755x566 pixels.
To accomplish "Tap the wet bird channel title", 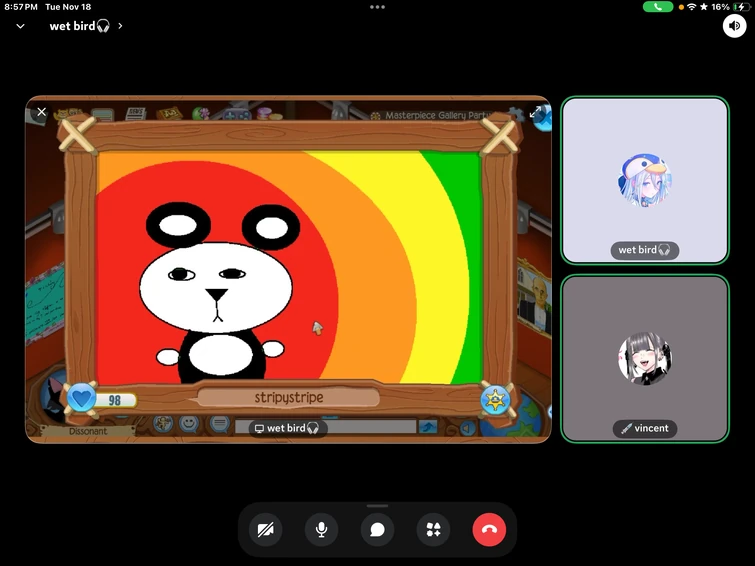I will [79, 26].
